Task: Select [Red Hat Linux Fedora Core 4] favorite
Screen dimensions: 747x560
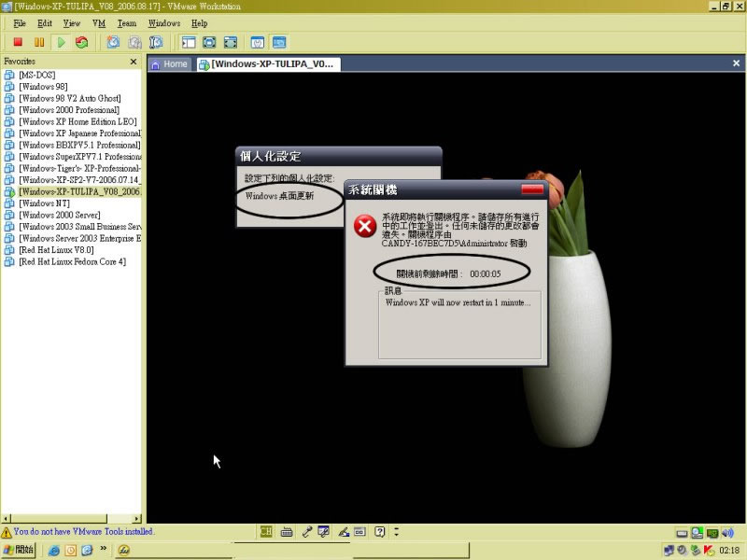Action: tap(72, 262)
